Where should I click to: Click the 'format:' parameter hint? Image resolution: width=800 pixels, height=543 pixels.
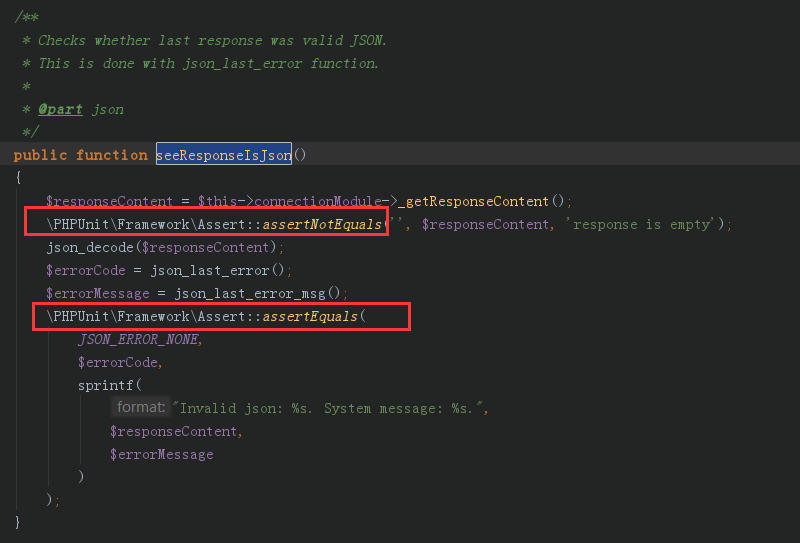point(141,407)
